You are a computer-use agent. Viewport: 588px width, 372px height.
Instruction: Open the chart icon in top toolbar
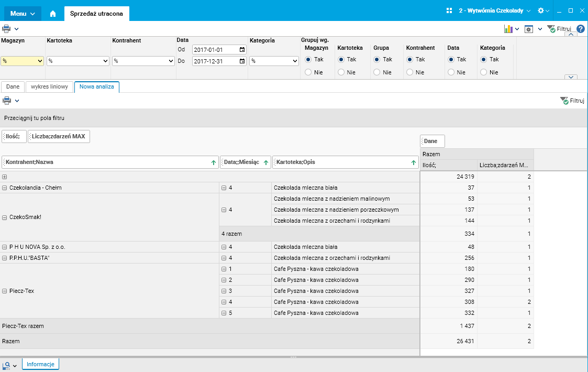[508, 29]
